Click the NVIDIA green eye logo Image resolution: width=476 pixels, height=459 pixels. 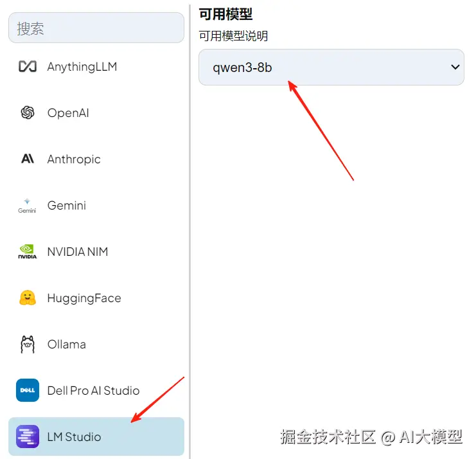coord(28,251)
